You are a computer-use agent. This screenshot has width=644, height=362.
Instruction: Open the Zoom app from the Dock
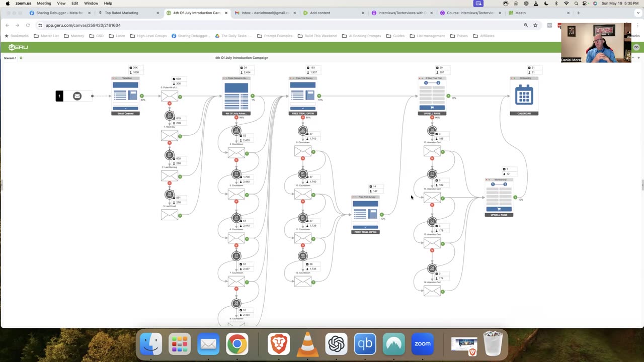pyautogui.click(x=423, y=344)
